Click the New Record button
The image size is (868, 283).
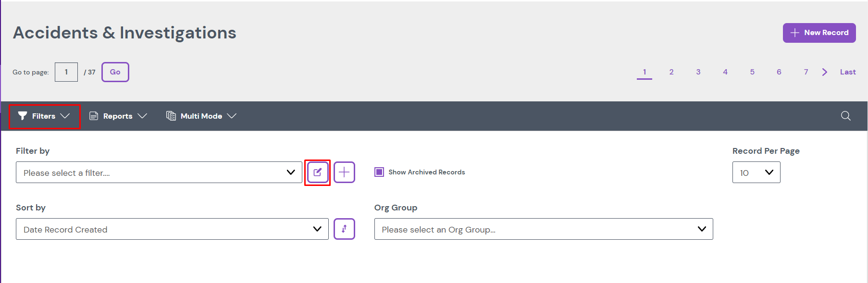tap(819, 33)
